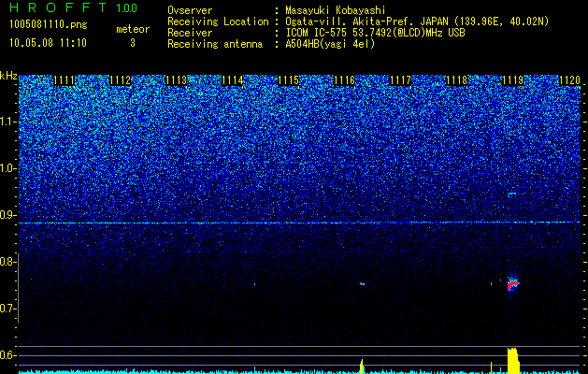Click the 1.1 kHz axis label
Viewport: 588px width, 374px height.
(x=7, y=122)
